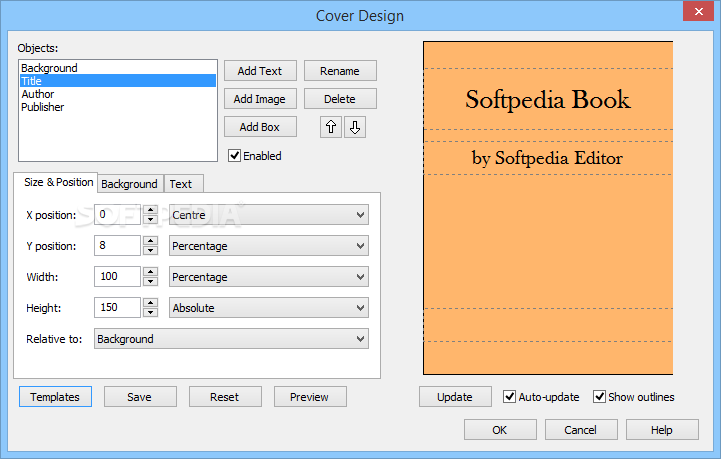Confirm with the OK button
Viewport: 721px width, 459px height.
tap(500, 430)
